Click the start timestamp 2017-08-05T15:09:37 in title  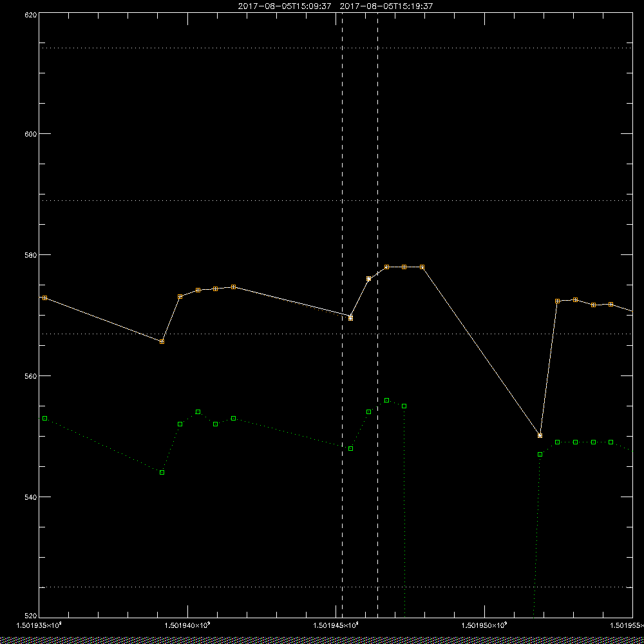285,6
